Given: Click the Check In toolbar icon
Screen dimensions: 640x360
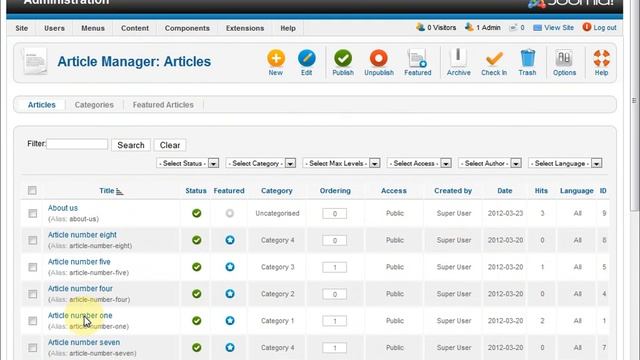Looking at the screenshot, I should click(494, 58).
